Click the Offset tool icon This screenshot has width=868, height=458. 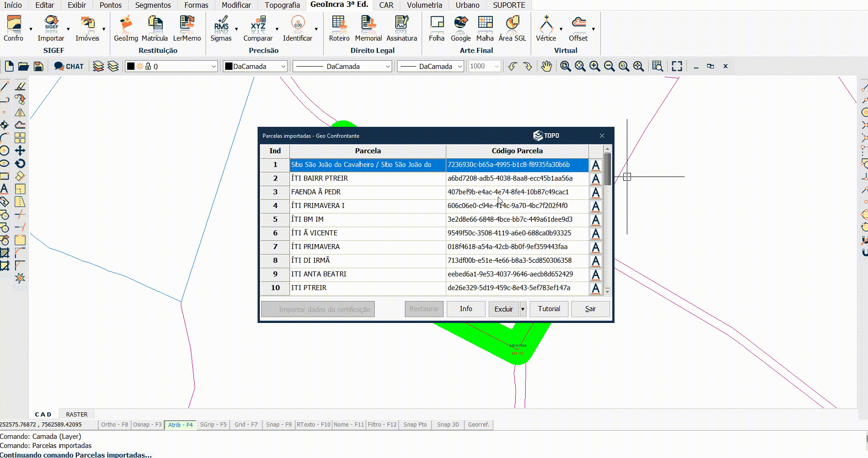click(579, 28)
